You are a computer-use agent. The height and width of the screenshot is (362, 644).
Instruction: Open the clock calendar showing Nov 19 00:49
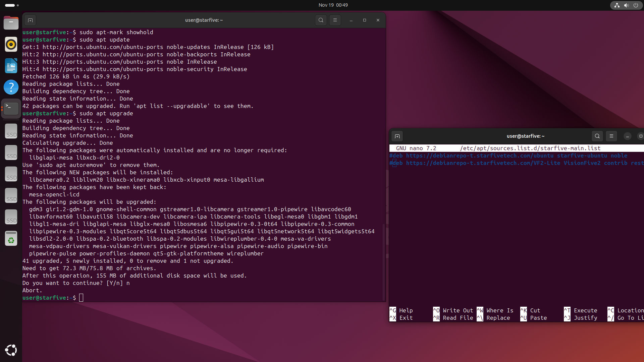click(333, 5)
